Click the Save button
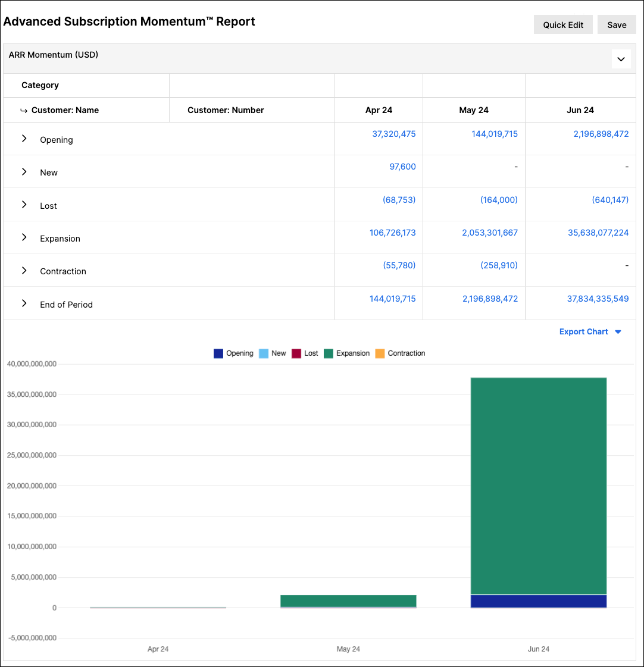The width and height of the screenshot is (644, 667). pos(617,24)
